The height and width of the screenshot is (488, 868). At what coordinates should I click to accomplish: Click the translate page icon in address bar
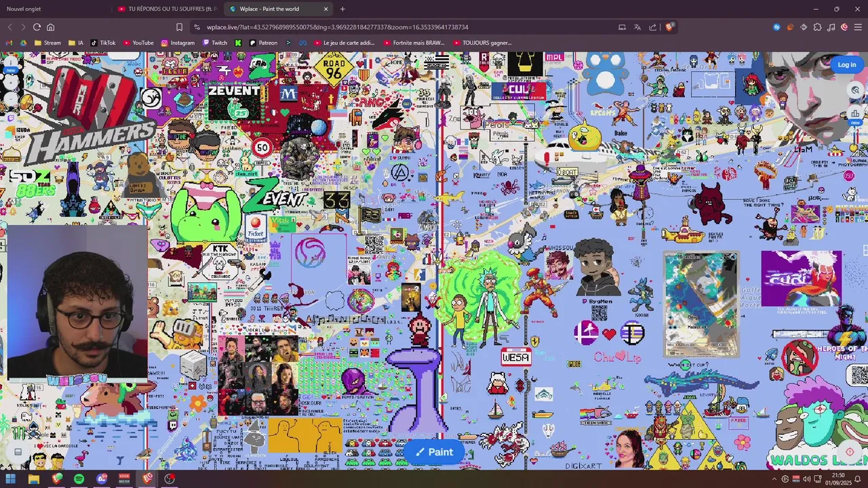tap(637, 27)
